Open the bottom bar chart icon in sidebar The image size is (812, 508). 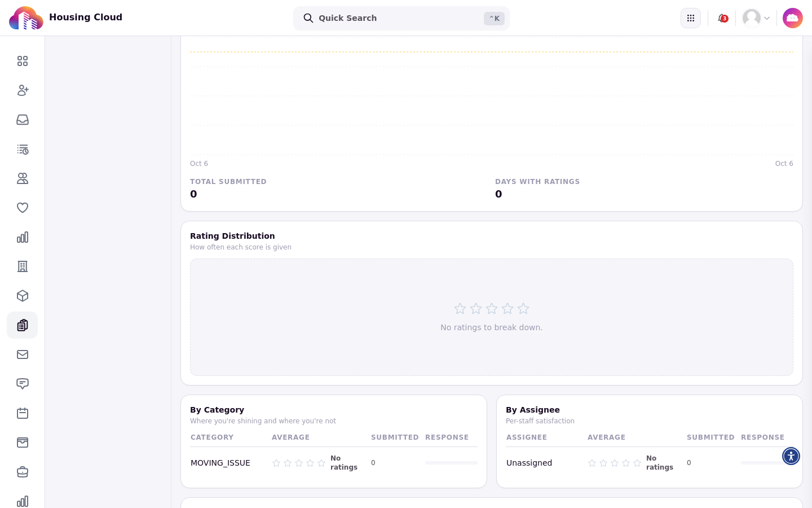23,501
